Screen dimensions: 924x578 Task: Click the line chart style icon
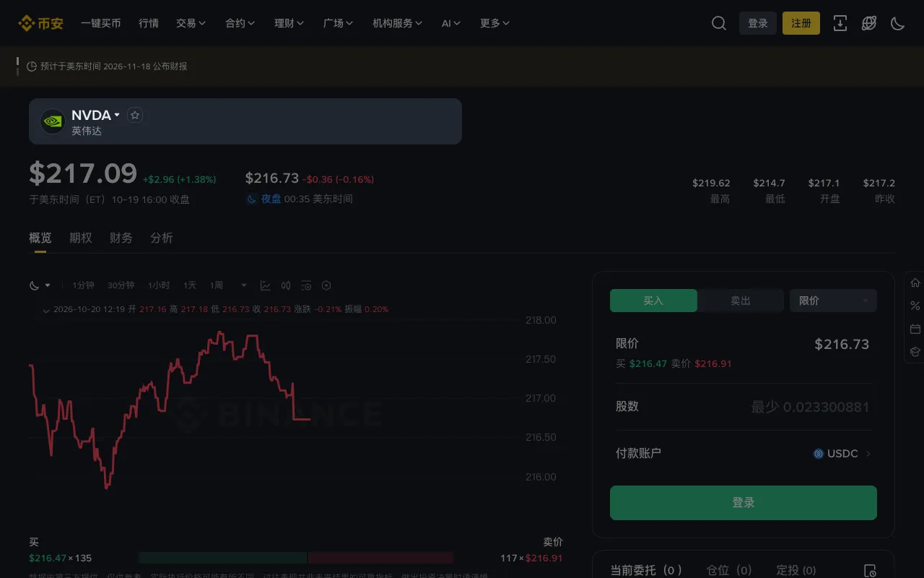pos(266,285)
